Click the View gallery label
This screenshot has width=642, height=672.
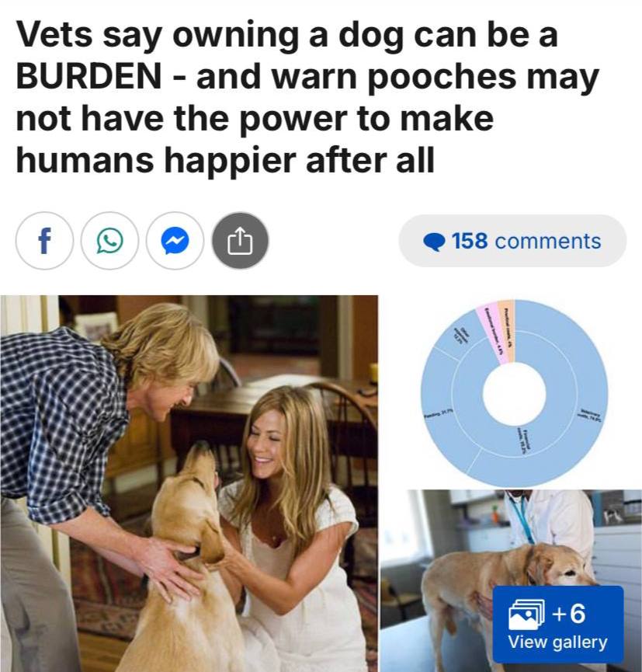coord(557,642)
